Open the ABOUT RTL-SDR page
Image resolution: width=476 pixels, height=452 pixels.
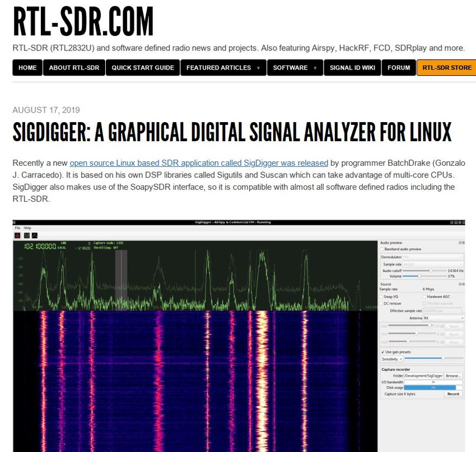point(74,68)
